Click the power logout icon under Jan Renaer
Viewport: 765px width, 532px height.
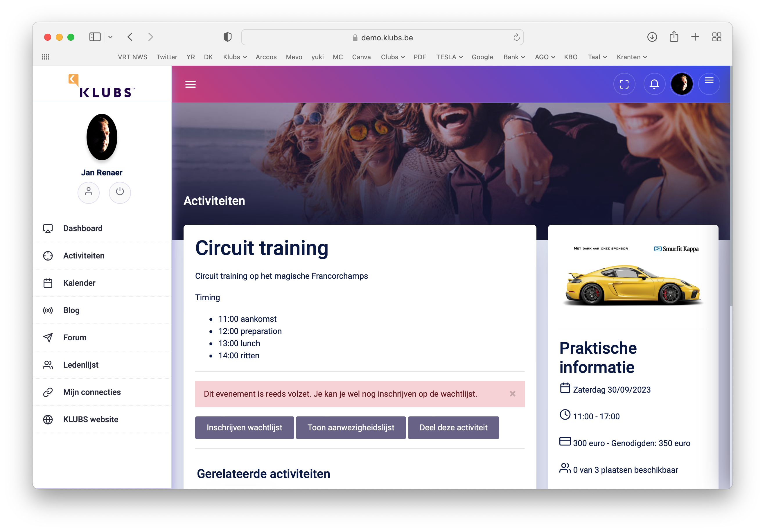tap(120, 192)
